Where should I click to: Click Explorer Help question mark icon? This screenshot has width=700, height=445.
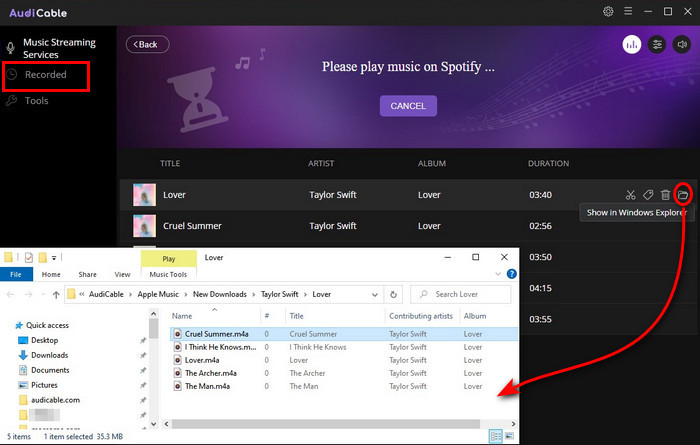512,274
